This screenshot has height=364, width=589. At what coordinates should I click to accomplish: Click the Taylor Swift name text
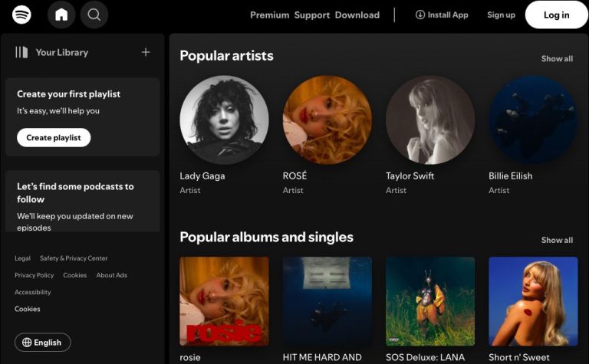click(410, 176)
